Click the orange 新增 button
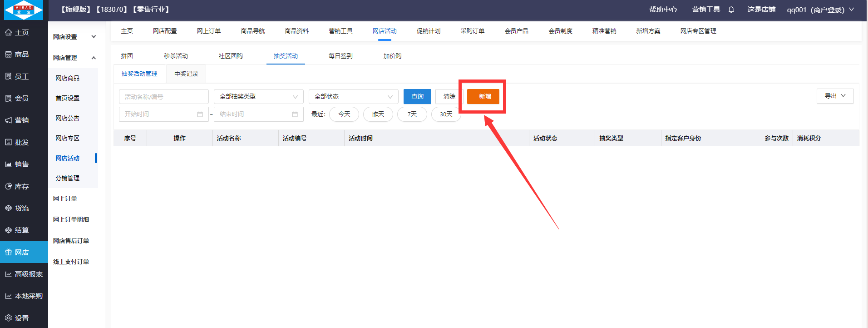Image resolution: width=868 pixels, height=328 pixels. [x=483, y=96]
